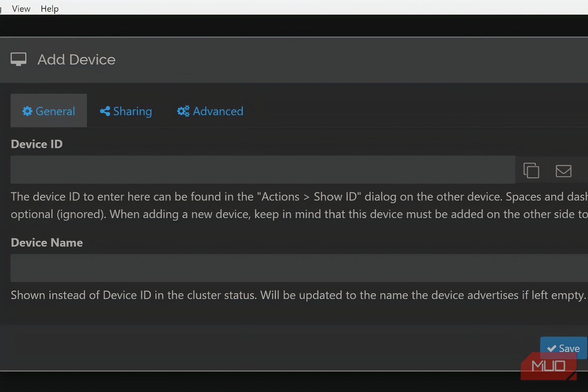
Task: Click the 'Add Device' dialog title
Action: 76,59
